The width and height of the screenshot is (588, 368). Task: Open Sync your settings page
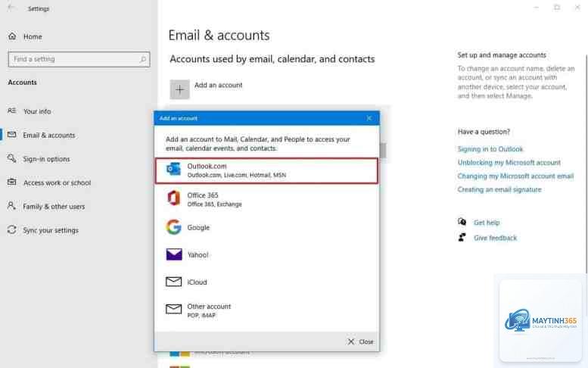(79, 230)
